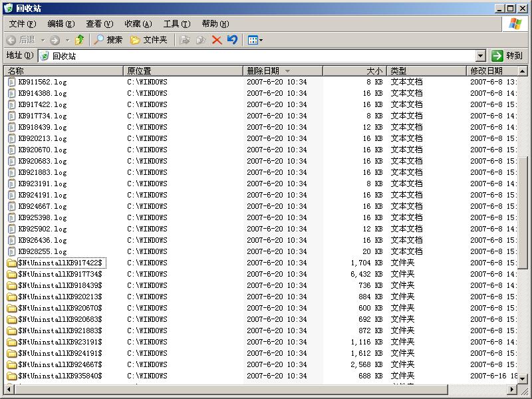The height and width of the screenshot is (399, 532).
Task: Click the Move To folder toolbar icon
Action: point(186,40)
